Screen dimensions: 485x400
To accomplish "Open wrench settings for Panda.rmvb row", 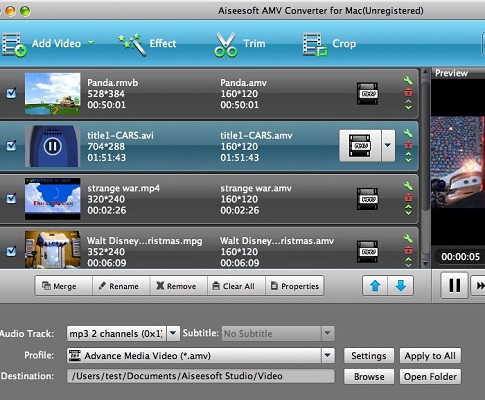I will (x=408, y=80).
